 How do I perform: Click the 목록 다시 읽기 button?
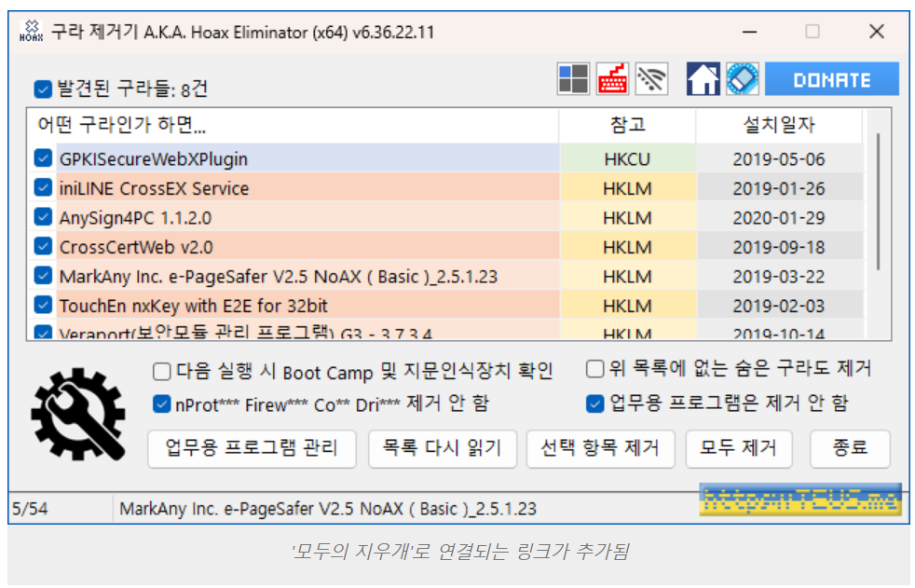443,448
